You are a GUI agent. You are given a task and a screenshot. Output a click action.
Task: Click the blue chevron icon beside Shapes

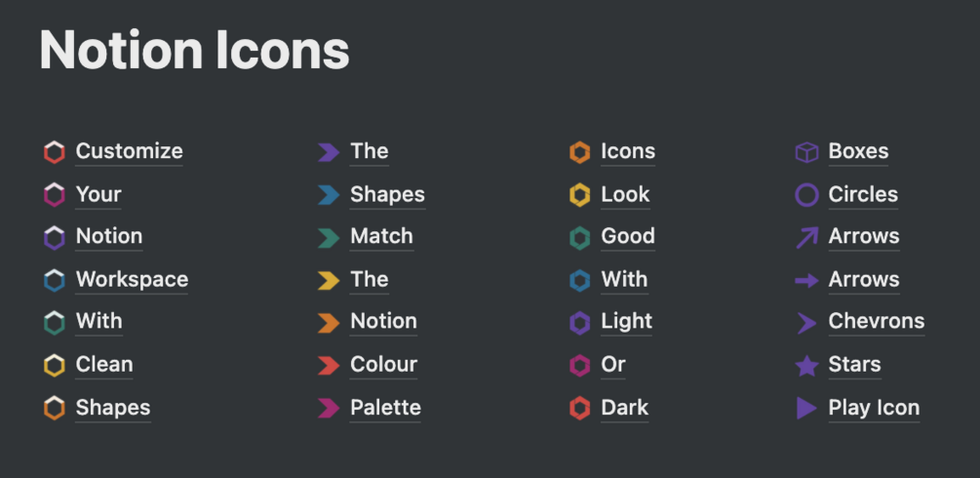(x=329, y=195)
